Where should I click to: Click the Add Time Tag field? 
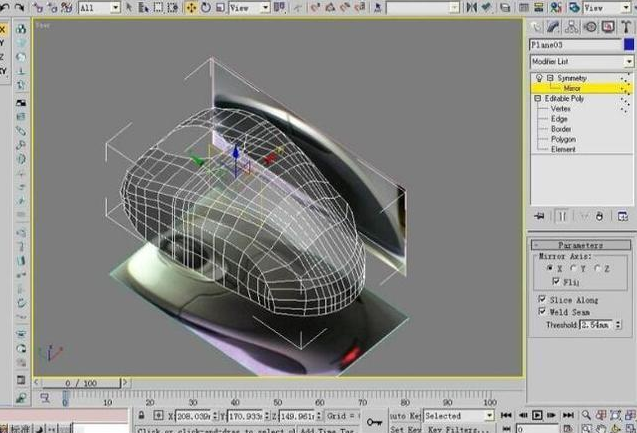point(328,429)
